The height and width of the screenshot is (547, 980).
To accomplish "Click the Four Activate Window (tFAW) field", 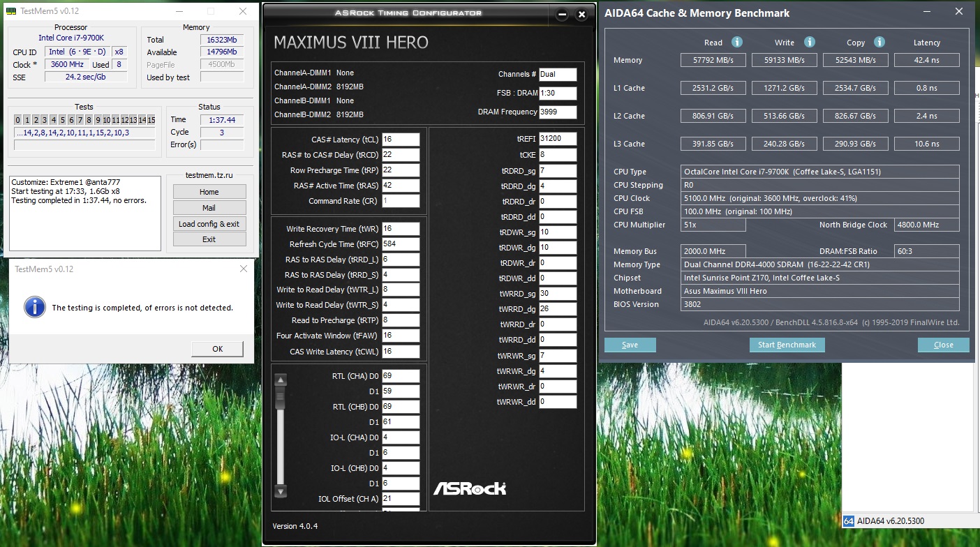I will tap(401, 336).
